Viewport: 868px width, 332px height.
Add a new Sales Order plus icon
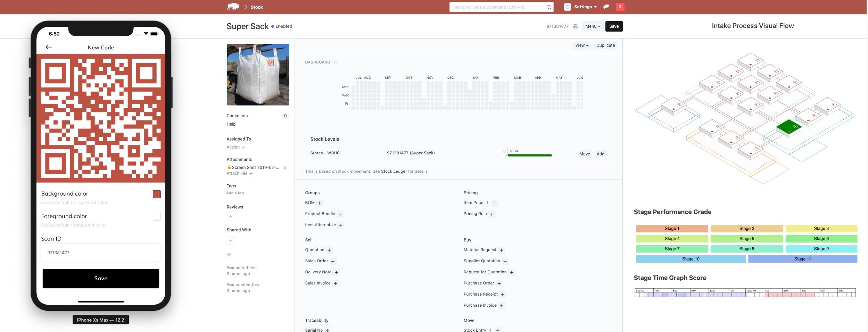point(333,261)
